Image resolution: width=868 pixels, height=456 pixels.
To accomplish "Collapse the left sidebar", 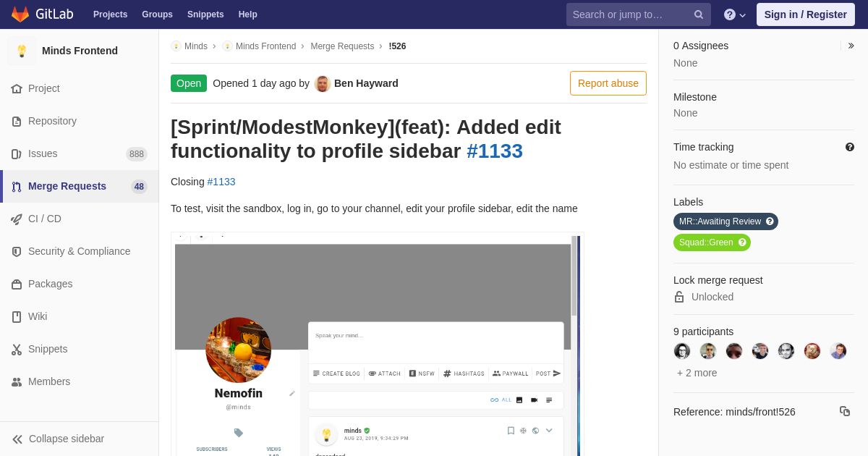I will [59, 439].
